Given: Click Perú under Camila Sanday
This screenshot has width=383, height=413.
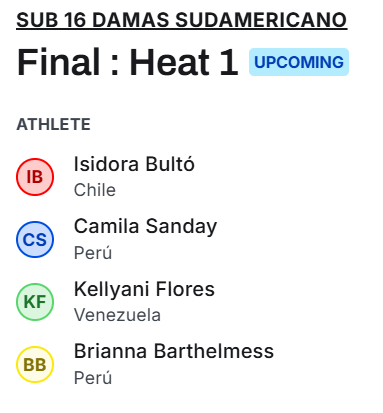Looking at the screenshot, I should [x=93, y=252].
